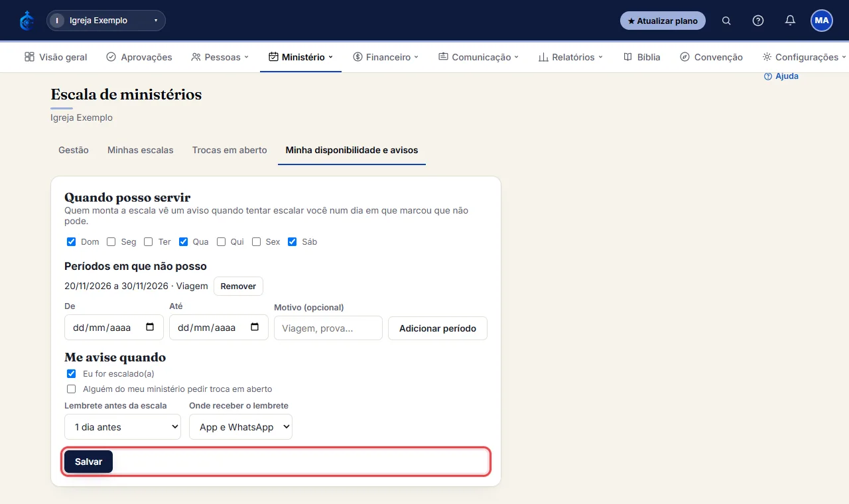Expand the Financeiro menu

386,57
